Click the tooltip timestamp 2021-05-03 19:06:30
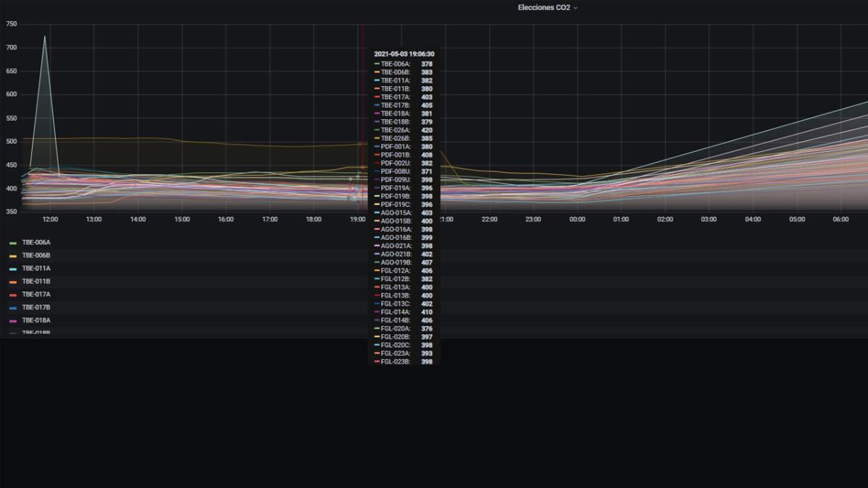The height and width of the screenshot is (488, 868). [x=404, y=54]
